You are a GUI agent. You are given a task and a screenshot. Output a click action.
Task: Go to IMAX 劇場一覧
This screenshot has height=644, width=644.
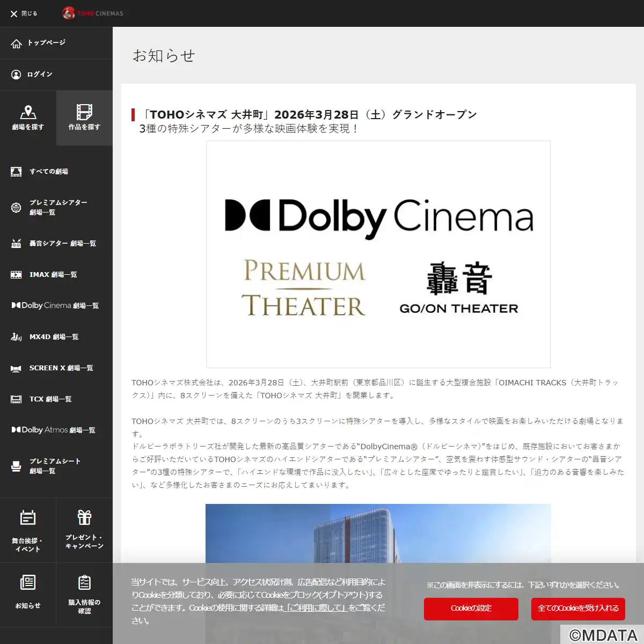pyautogui.click(x=53, y=275)
